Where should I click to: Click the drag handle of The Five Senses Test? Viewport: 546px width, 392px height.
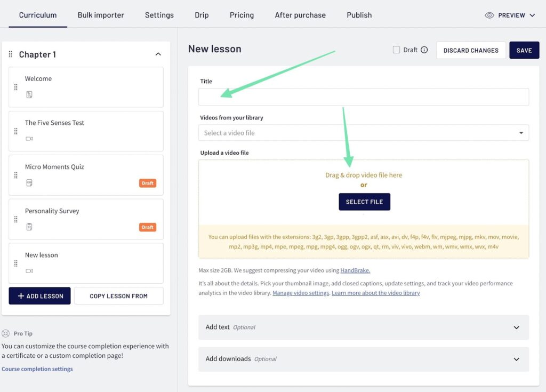15,131
